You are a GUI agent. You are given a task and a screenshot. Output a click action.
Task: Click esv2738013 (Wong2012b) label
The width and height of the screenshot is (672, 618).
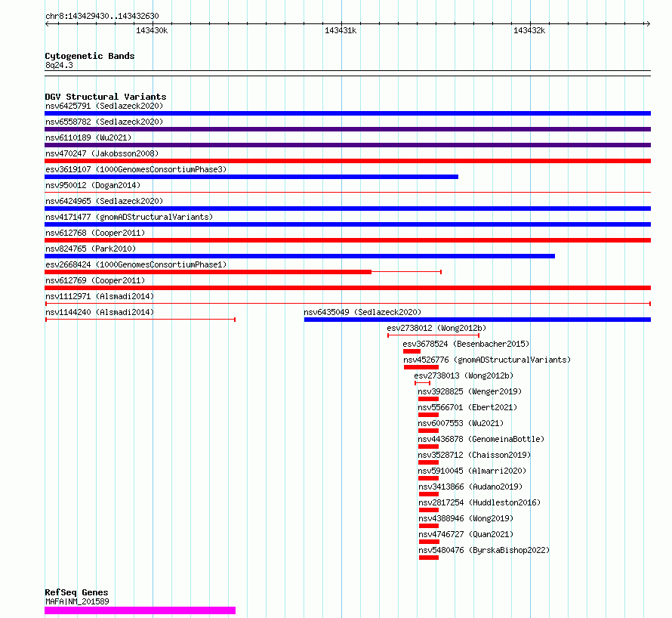[464, 375]
